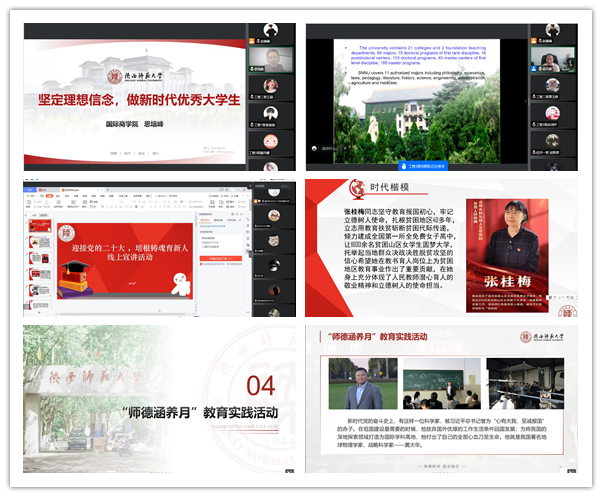Viewport: 602px width, 497px height.
Task: Click the globe icon beside 时代楷模 heading
Action: (x=355, y=188)
